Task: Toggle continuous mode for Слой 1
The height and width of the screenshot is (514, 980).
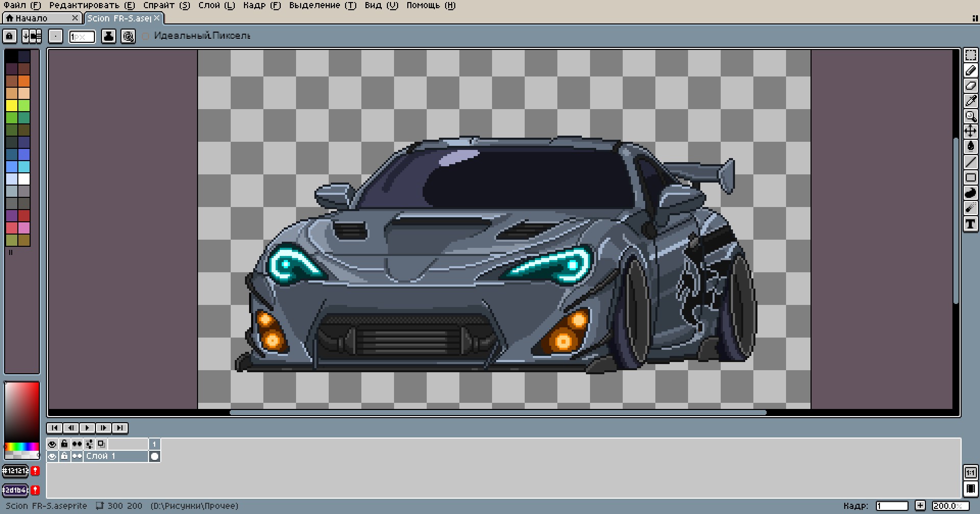Action: tap(77, 456)
